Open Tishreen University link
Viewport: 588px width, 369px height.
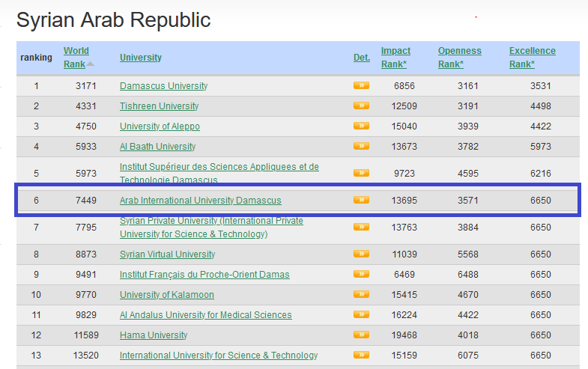(159, 106)
